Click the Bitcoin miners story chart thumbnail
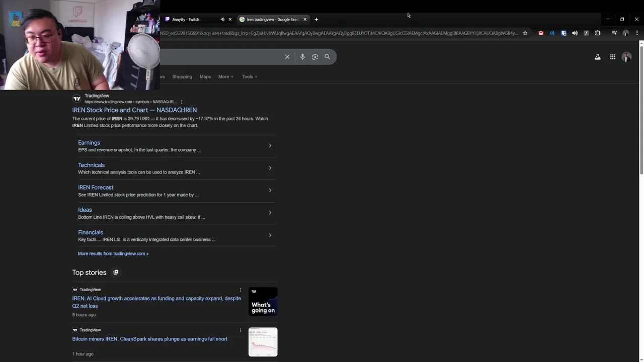 tap(263, 342)
